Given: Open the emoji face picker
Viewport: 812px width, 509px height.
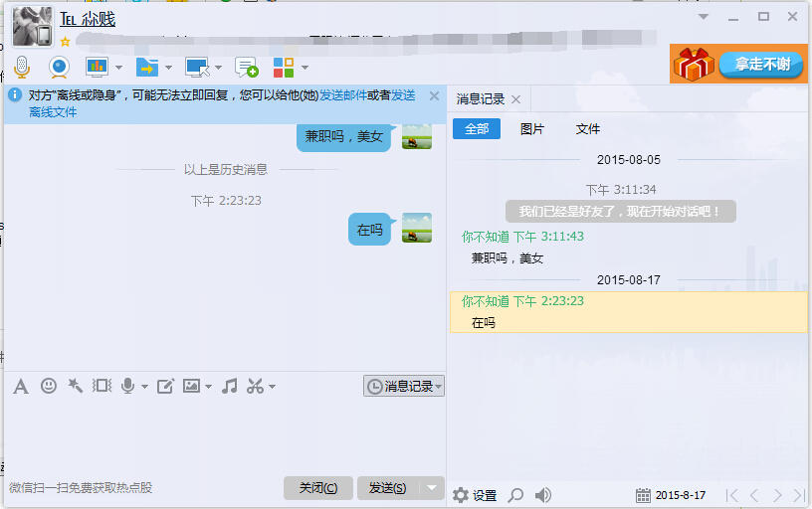Looking at the screenshot, I should (x=48, y=386).
